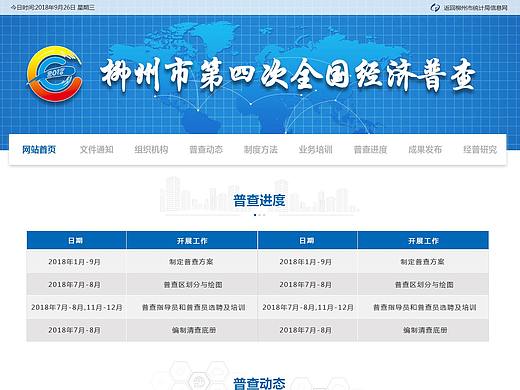
Task: Go to 网站首页 in the navigation bar
Action: click(x=39, y=150)
